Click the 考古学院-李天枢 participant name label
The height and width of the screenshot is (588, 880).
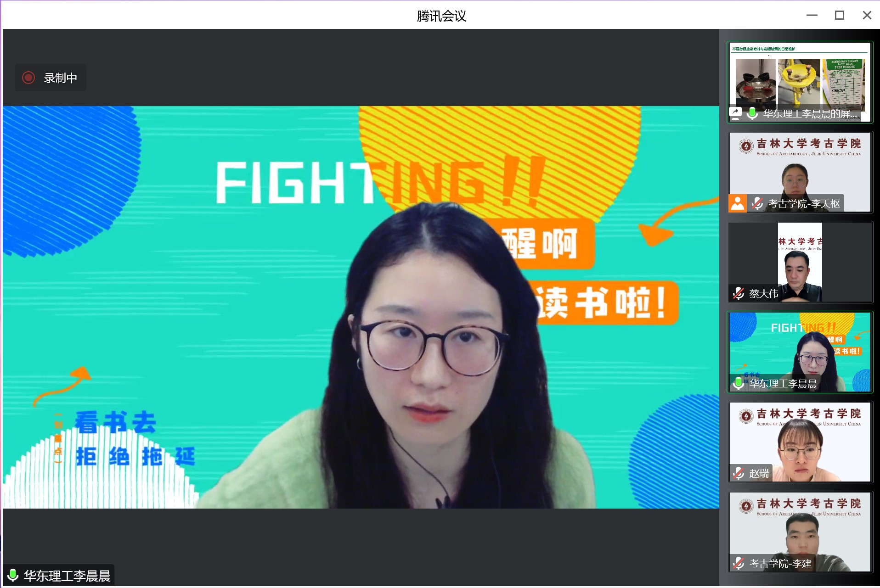(x=804, y=203)
